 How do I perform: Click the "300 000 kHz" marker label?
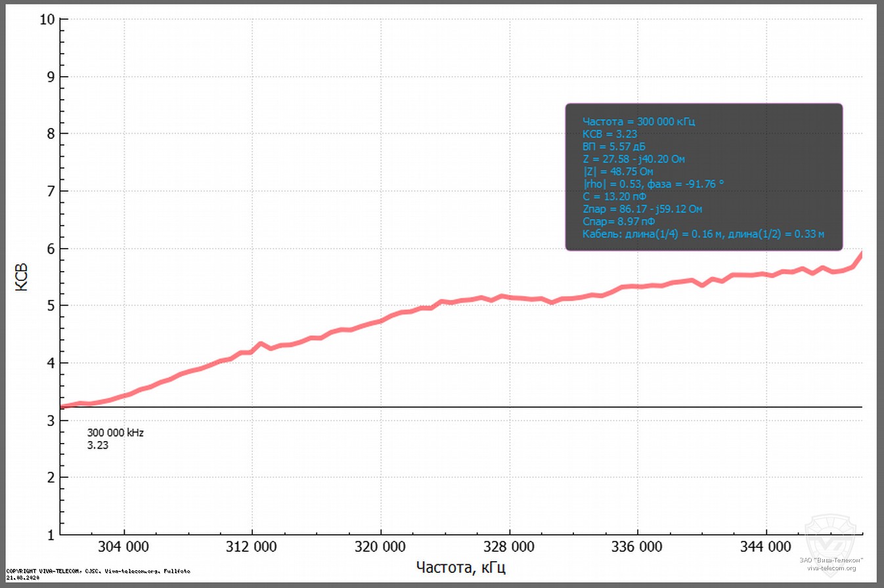(x=115, y=433)
